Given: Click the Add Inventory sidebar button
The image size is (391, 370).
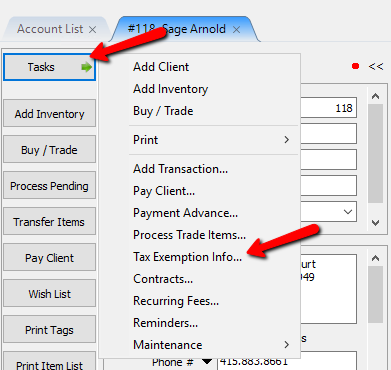Looking at the screenshot, I should pos(49,114).
